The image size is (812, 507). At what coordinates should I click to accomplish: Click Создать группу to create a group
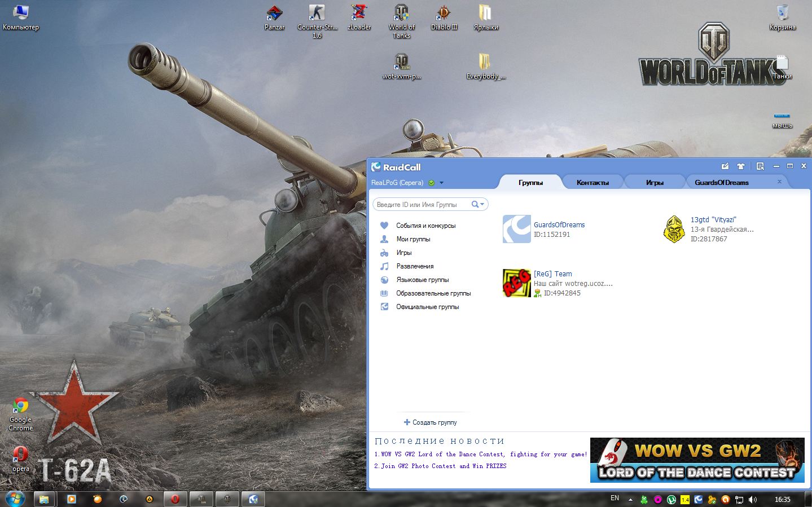[x=431, y=422]
